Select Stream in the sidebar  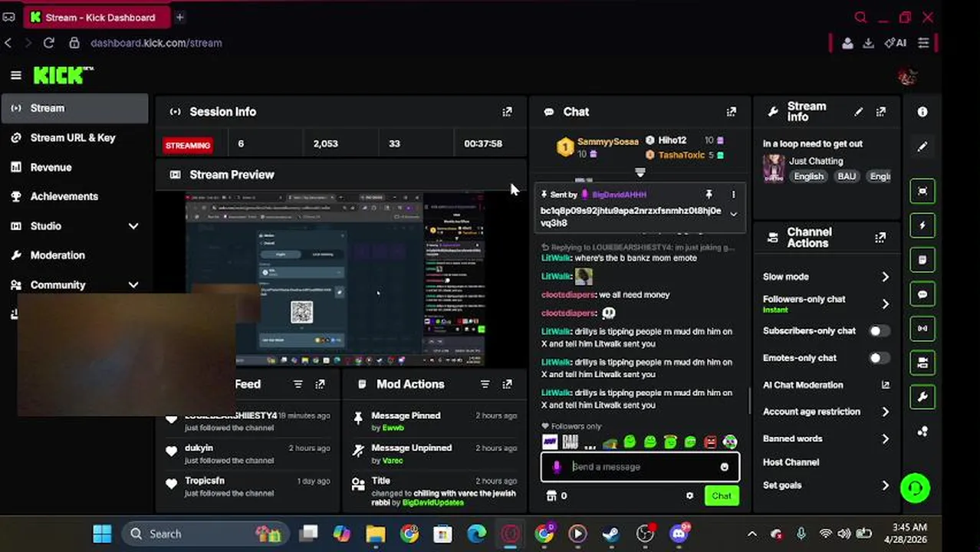click(74, 108)
